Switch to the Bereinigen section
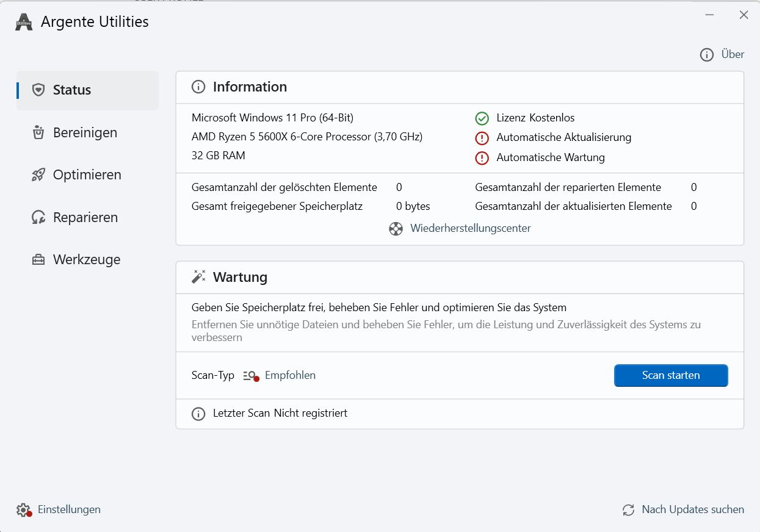This screenshot has width=760, height=532. point(85,132)
